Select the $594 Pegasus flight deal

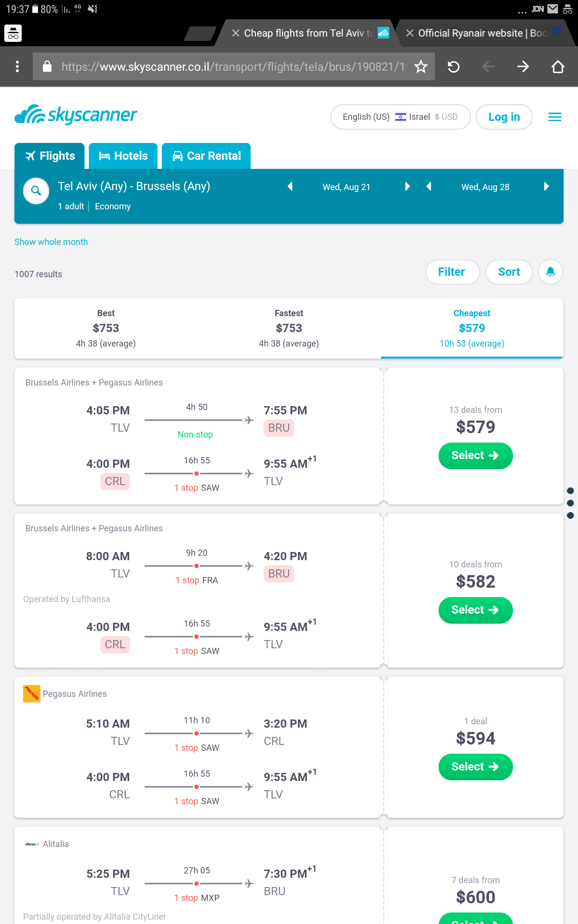coord(475,767)
